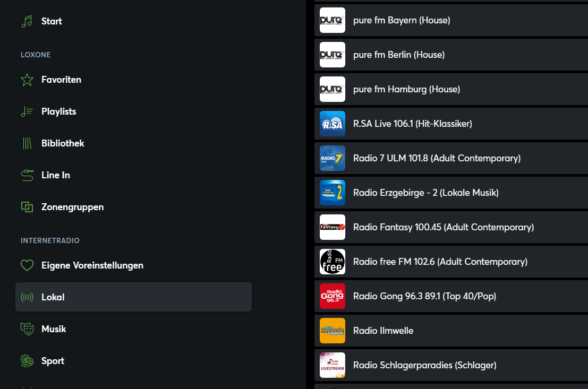Click the Sport ball icon
Image resolution: width=588 pixels, height=389 pixels.
[27, 361]
